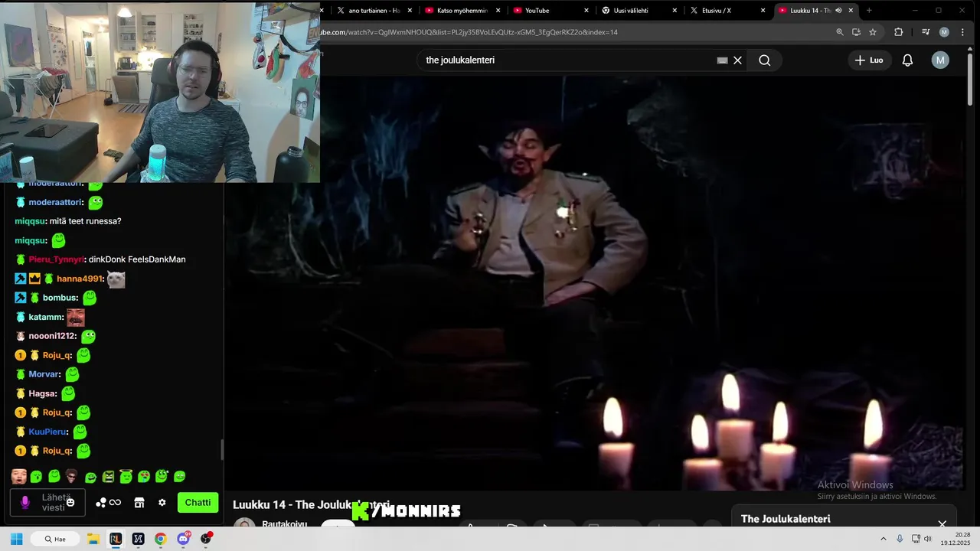Click the zoom magnifier icon in the address bar
The width and height of the screenshot is (980, 551).
840,32
